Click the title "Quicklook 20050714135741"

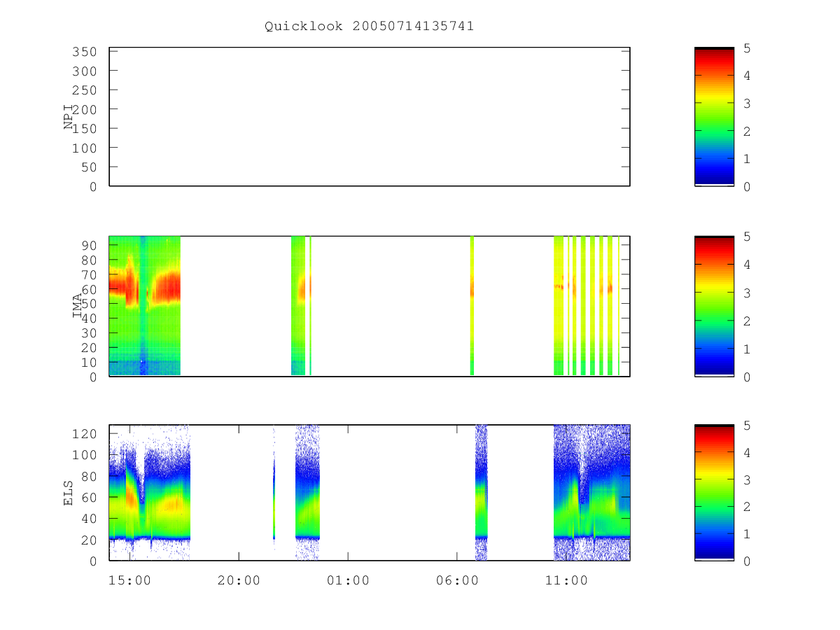point(369,26)
